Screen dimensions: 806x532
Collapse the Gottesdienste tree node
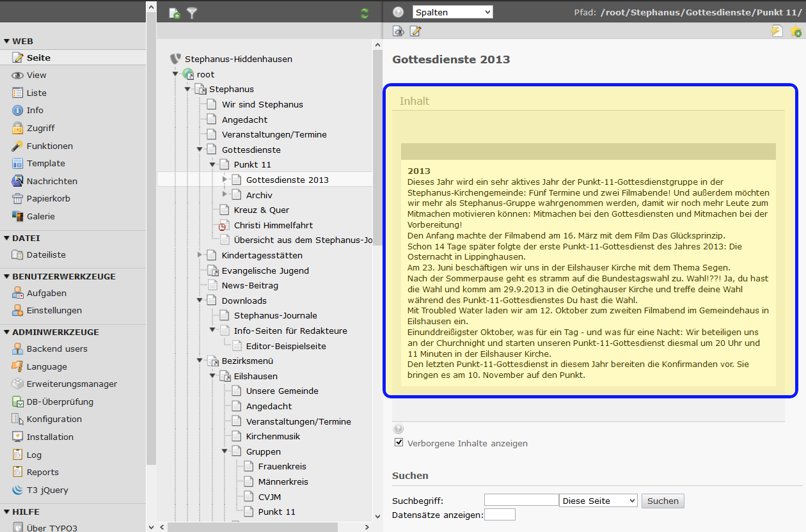[x=200, y=150]
